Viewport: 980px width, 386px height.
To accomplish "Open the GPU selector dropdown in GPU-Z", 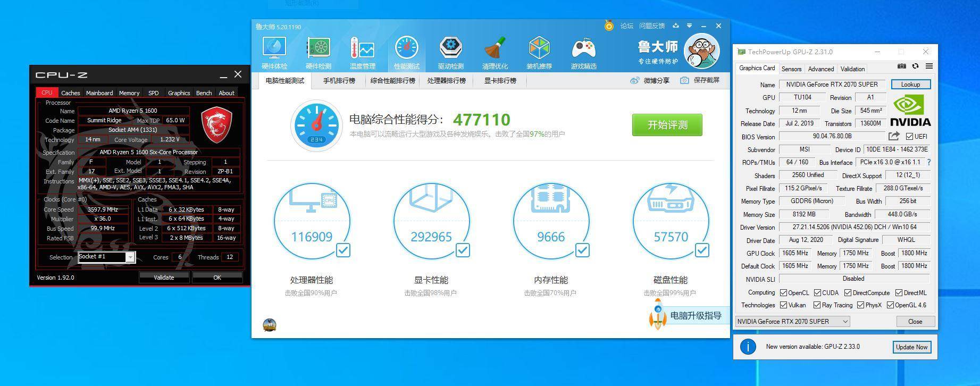I will pyautogui.click(x=792, y=321).
